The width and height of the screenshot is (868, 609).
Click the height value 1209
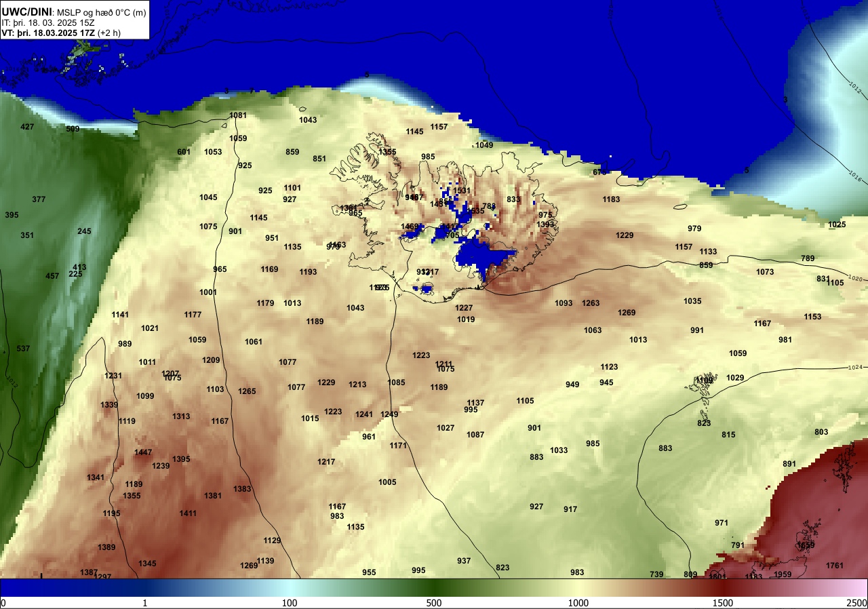pyautogui.click(x=211, y=360)
